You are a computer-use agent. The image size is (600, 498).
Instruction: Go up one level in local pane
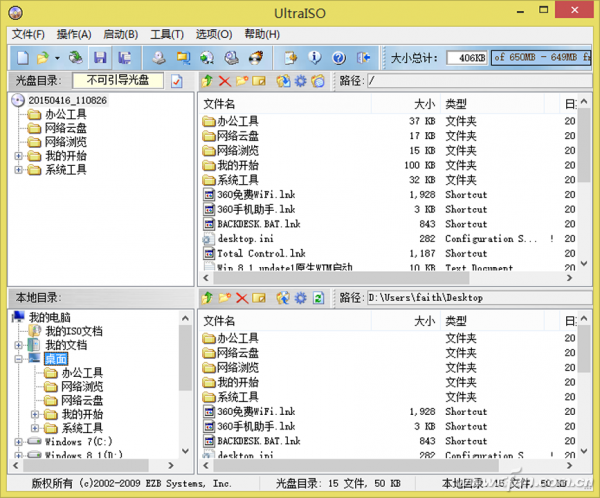tap(207, 298)
